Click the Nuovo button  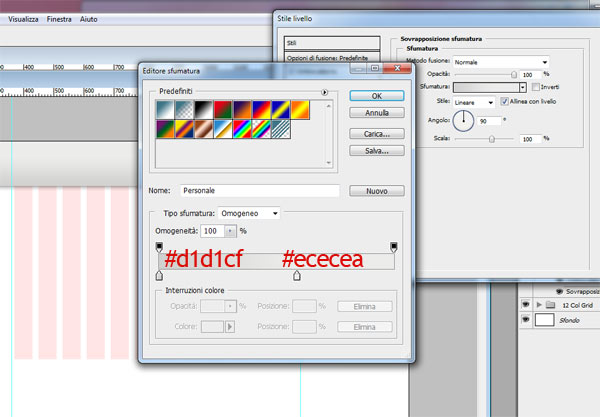377,191
